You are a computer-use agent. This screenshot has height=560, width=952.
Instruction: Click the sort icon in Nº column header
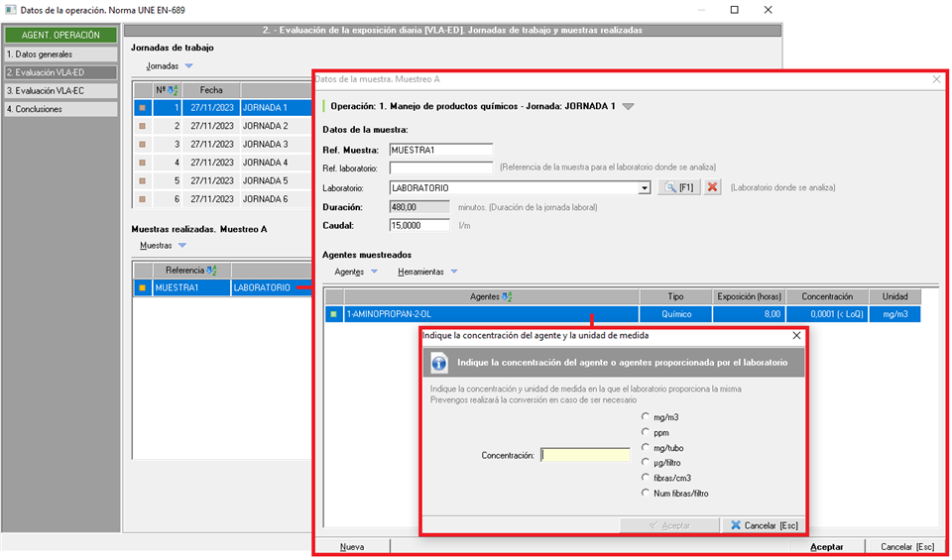pyautogui.click(x=173, y=89)
